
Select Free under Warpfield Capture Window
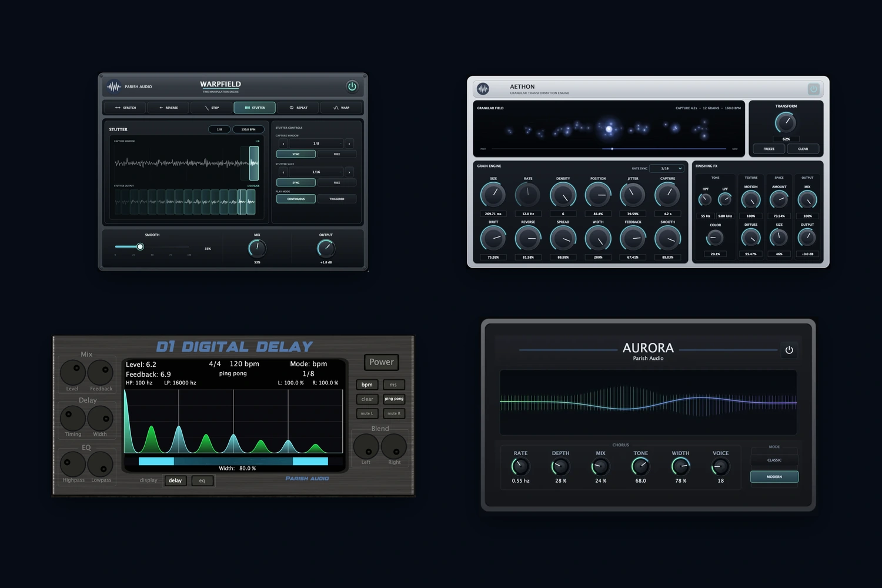click(x=337, y=154)
